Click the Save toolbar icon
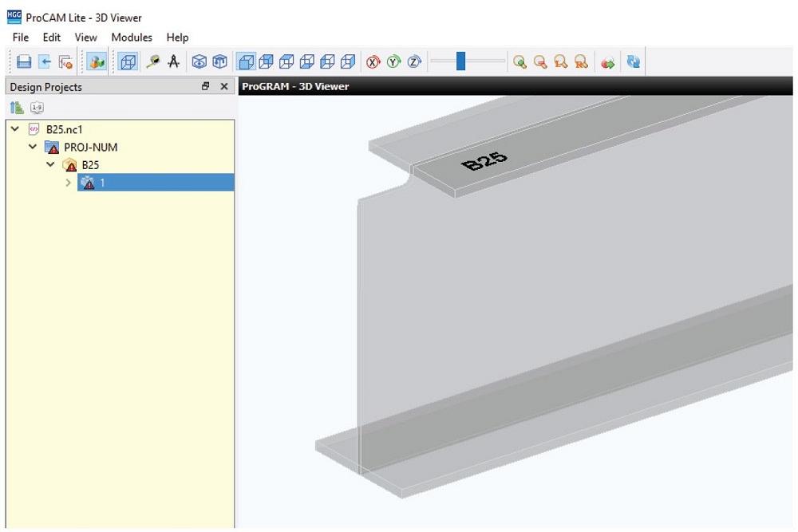This screenshot has height=532, width=798. [x=24, y=62]
